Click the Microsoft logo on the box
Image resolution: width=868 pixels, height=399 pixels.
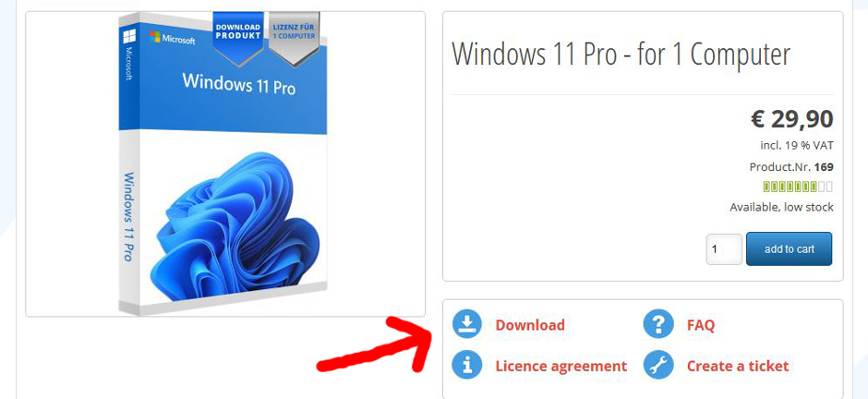coord(172,38)
